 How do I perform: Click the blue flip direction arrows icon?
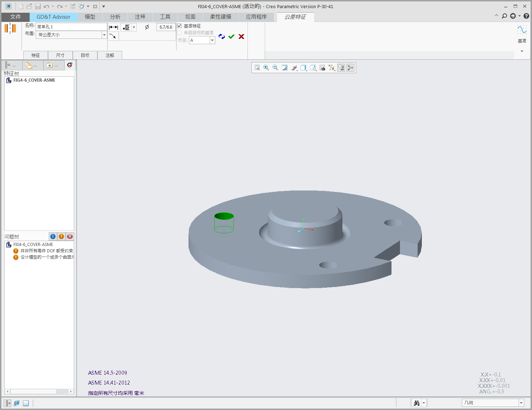222,36
